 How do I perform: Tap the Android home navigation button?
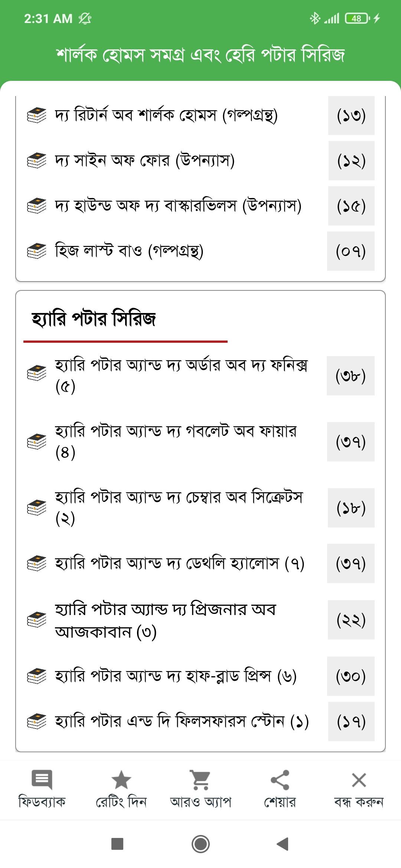200,844
